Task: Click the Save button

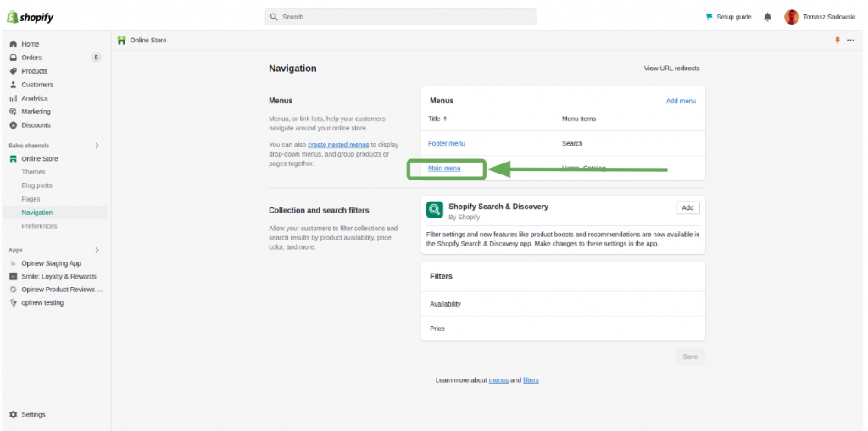Action: pos(690,356)
